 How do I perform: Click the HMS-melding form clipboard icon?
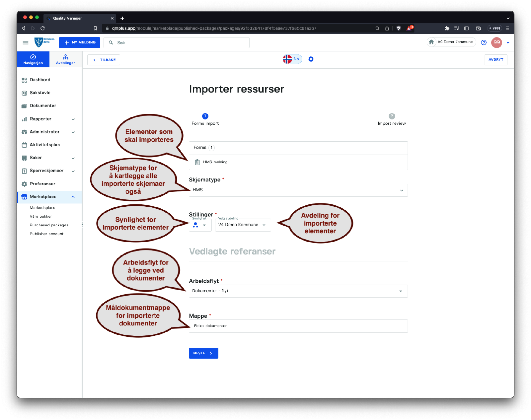[197, 162]
